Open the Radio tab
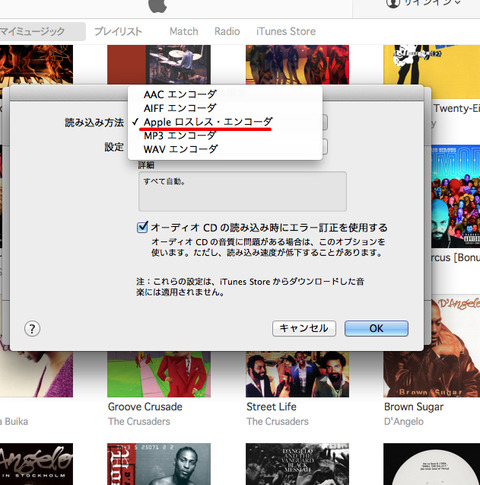Image resolution: width=480 pixels, height=485 pixels. [227, 31]
